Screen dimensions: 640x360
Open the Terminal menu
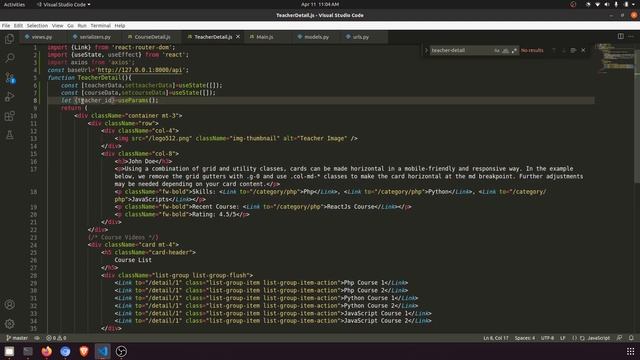[100, 25]
